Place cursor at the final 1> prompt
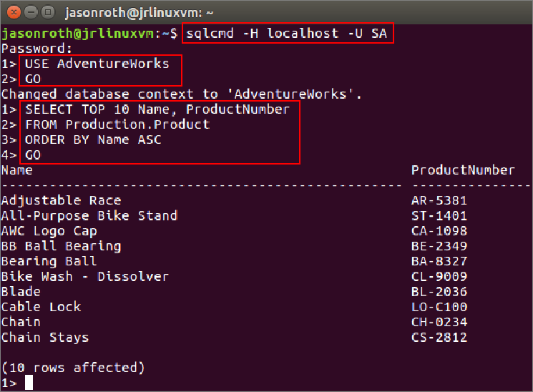Image resolution: width=533 pixels, height=392 pixels. point(29,383)
